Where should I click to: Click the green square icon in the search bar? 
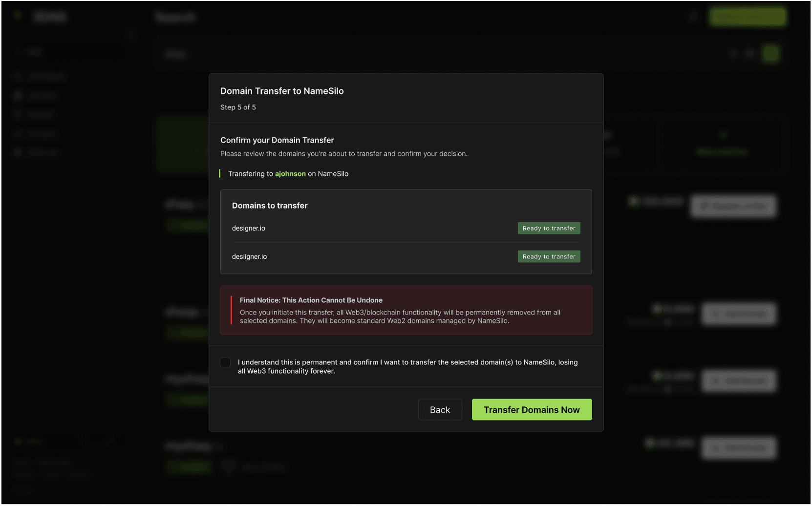point(770,54)
